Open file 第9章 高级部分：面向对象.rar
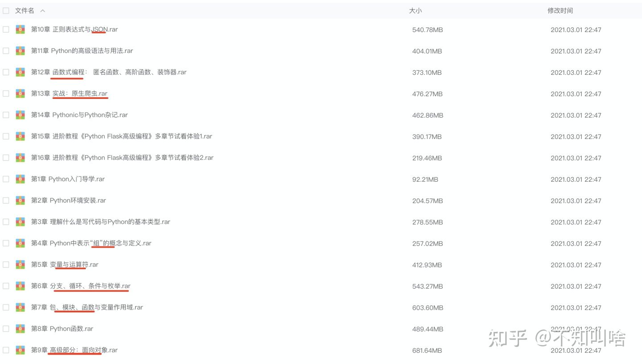 [x=74, y=350]
